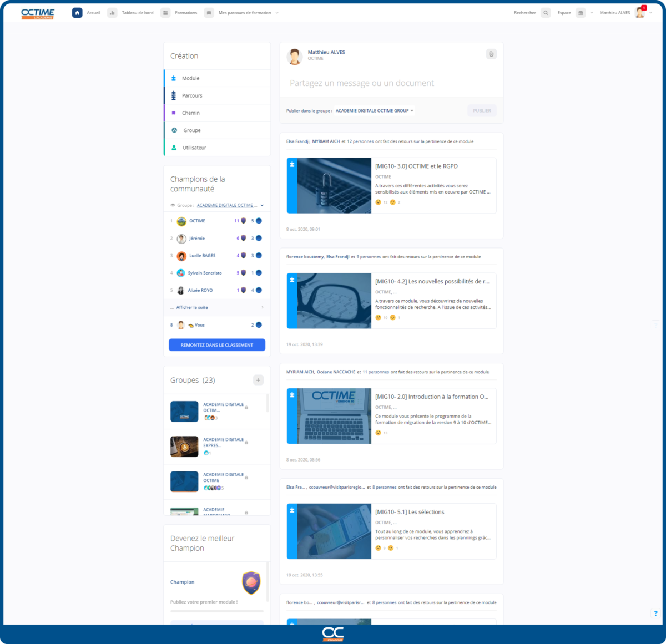Open the laptop padlock thumbnail of RGPD module
This screenshot has height=644, width=666.
[334, 185]
